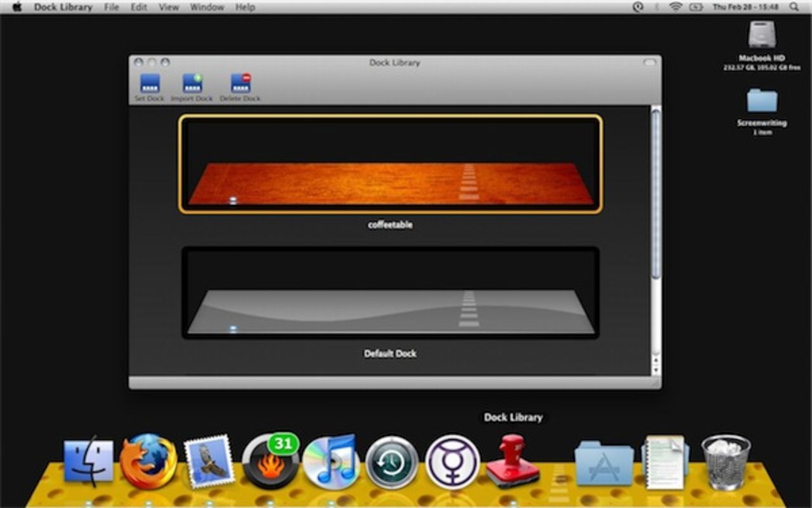The width and height of the screenshot is (812, 508).
Task: Open the Trash in the dock
Action: (726, 462)
